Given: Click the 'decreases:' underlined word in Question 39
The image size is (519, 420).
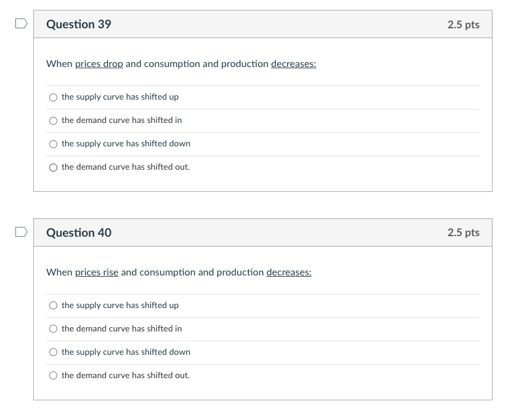Looking at the screenshot, I should (x=294, y=64).
